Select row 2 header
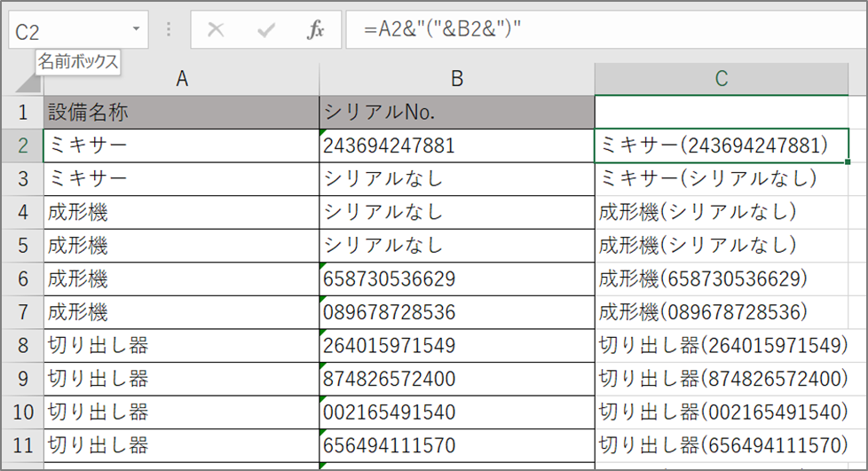868x471 pixels. coord(21,145)
